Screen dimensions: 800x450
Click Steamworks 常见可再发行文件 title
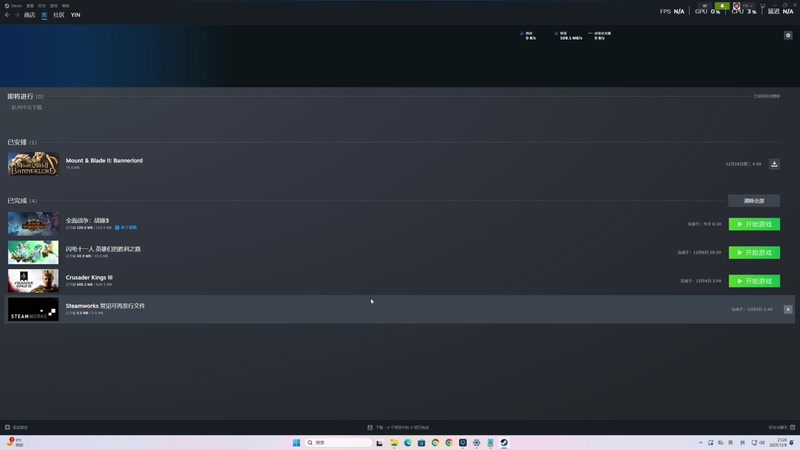click(x=105, y=306)
